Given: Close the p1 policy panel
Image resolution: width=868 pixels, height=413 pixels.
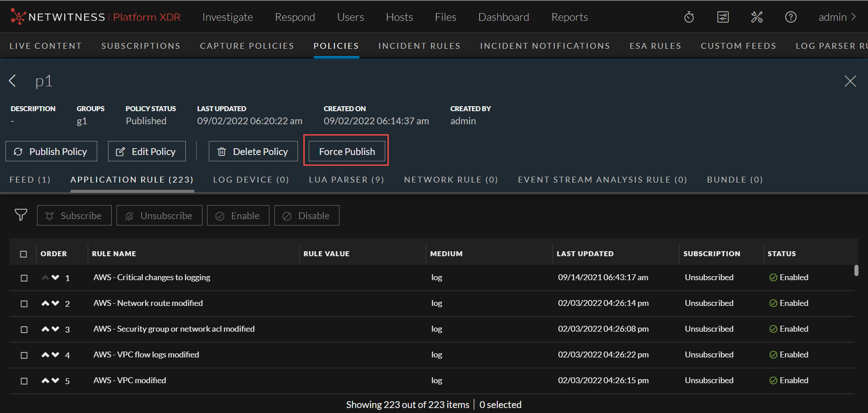Looking at the screenshot, I should pyautogui.click(x=850, y=81).
